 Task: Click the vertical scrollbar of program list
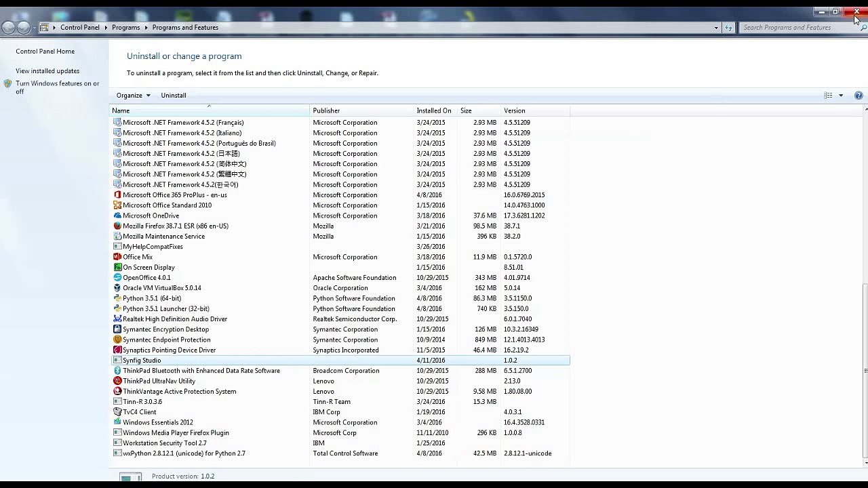tap(864, 371)
